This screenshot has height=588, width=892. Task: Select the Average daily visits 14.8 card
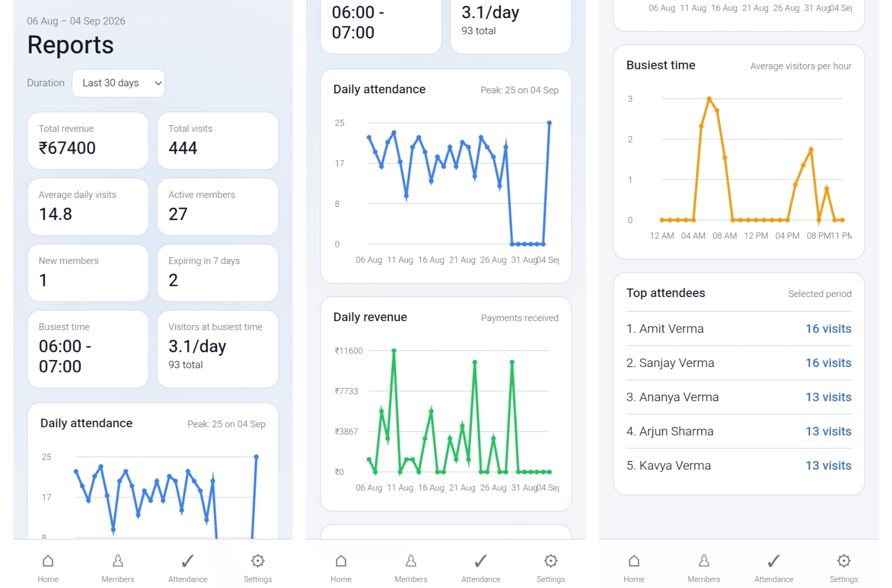click(88, 207)
